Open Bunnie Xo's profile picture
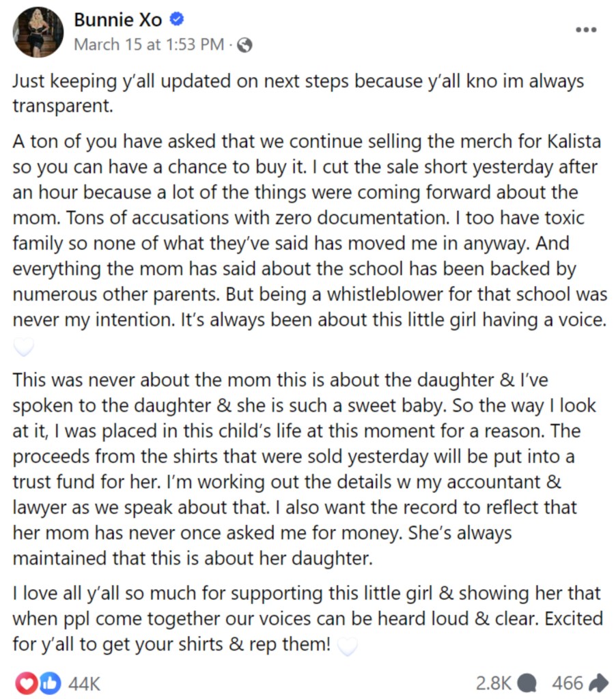 38,32
